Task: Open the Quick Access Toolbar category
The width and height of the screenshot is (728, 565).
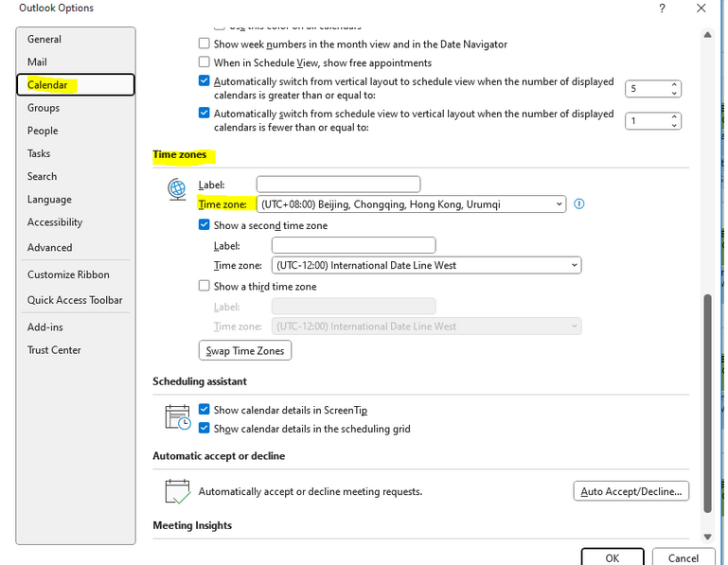Action: click(x=75, y=300)
